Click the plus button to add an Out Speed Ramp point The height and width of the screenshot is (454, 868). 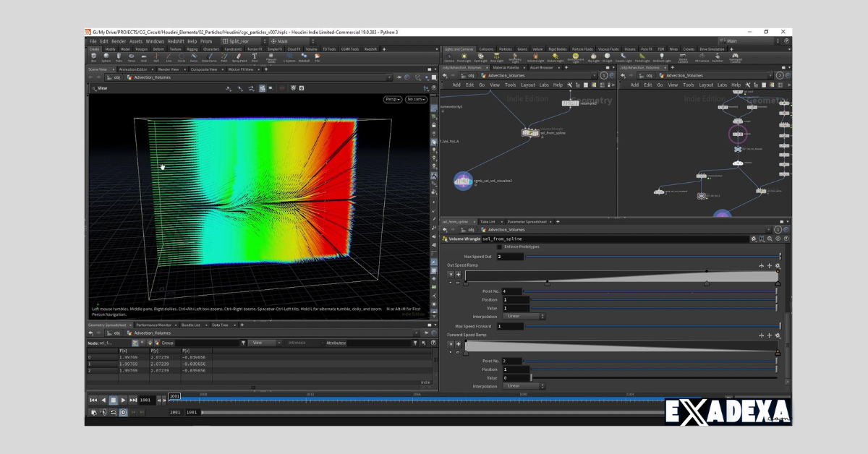458,274
